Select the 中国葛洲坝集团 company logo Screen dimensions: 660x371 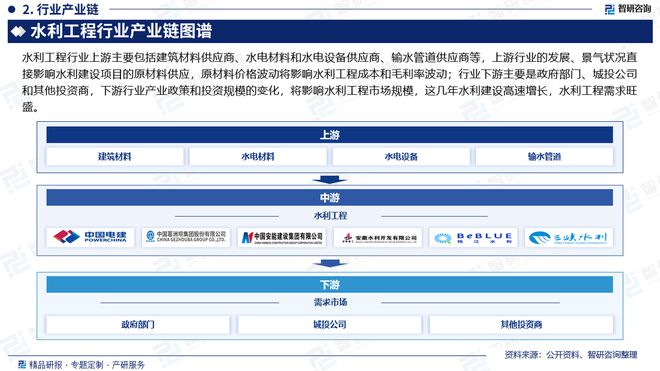pyautogui.click(x=186, y=238)
